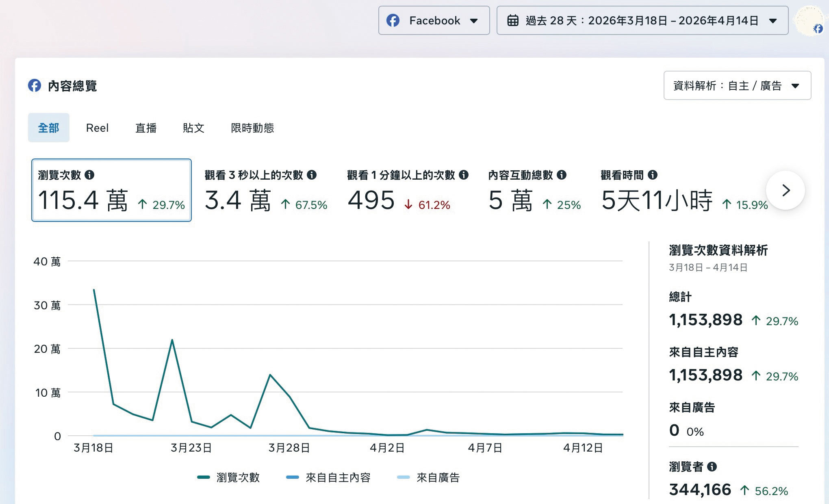The image size is (829, 504).
Task: Switch to the 限時動態 tab
Action: 252,128
